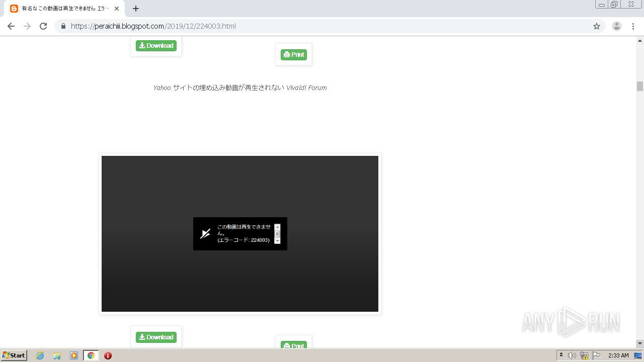
Task: Open the Chrome three-dot menu
Action: [x=633, y=26]
